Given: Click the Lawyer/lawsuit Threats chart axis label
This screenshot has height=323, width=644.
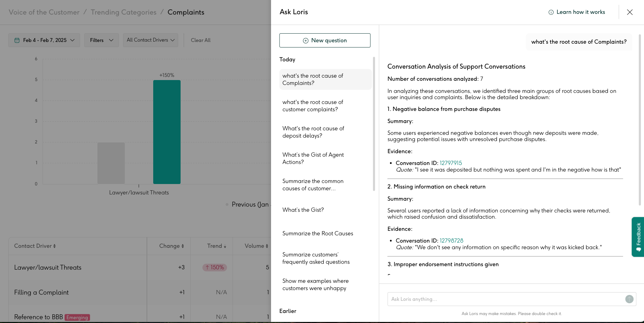Looking at the screenshot, I should (139, 193).
